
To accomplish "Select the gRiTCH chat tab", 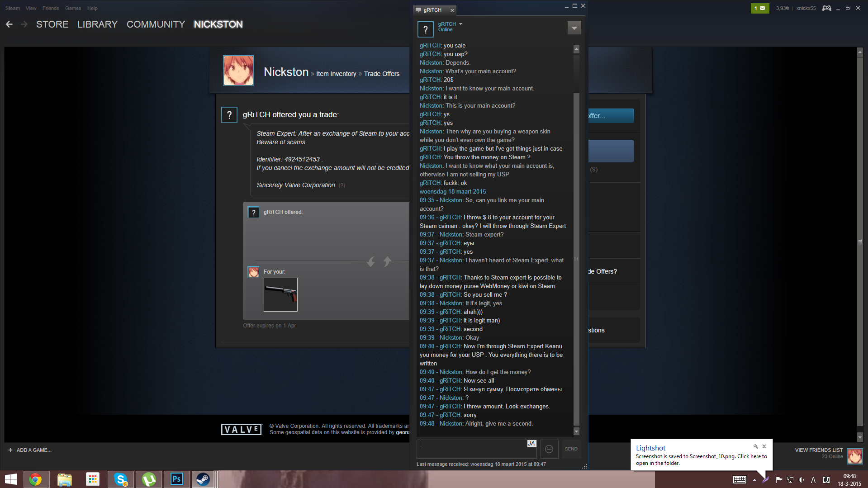I will point(432,10).
